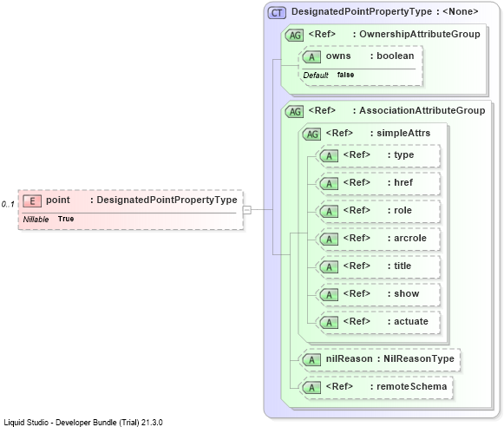Click the AG icon of OwnershipAttributeGroup
The image size is (504, 427).
point(294,35)
